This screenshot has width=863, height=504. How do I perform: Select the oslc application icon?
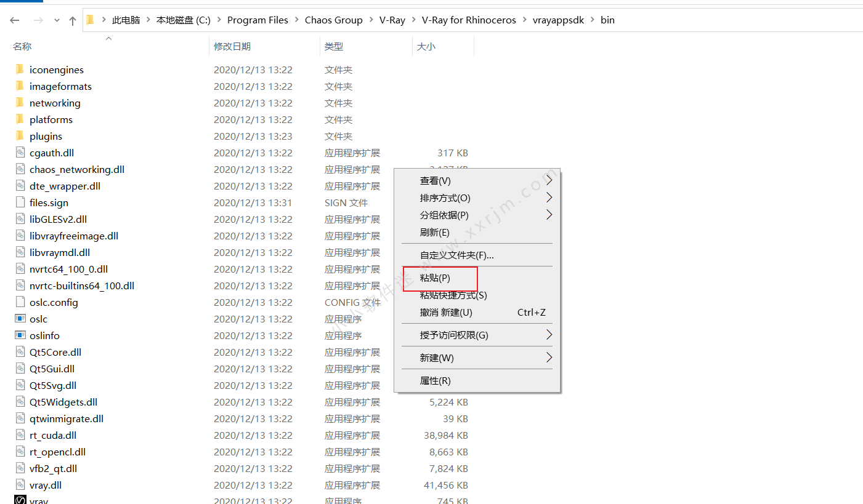[x=20, y=319]
